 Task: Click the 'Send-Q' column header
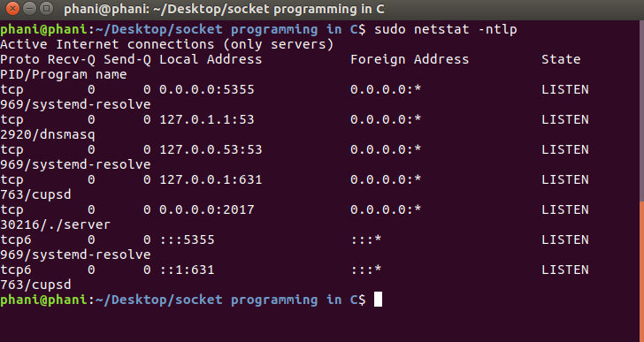click(126, 59)
